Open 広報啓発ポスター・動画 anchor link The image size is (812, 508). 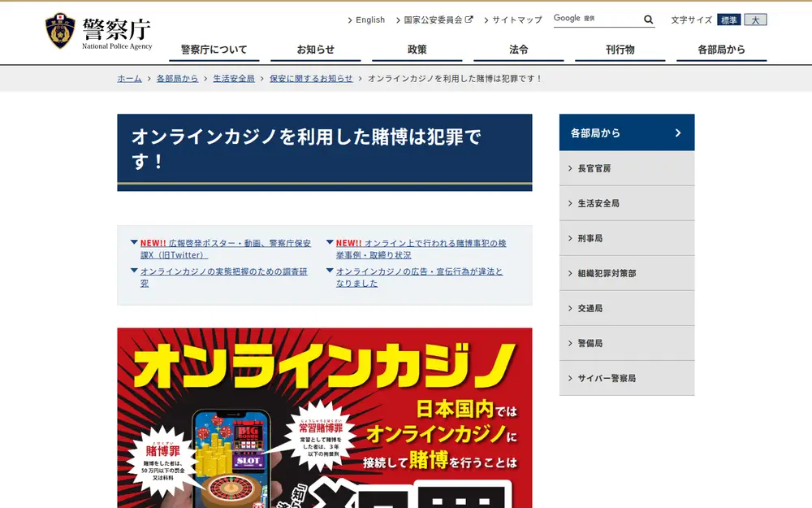(226, 249)
